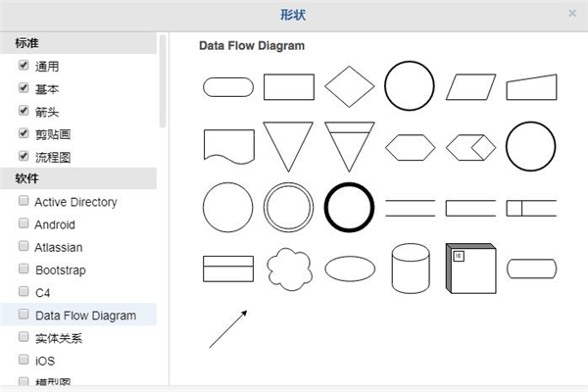This screenshot has height=392, width=588.
Task: Enable the Android shape library checkbox
Action: pyautogui.click(x=24, y=223)
